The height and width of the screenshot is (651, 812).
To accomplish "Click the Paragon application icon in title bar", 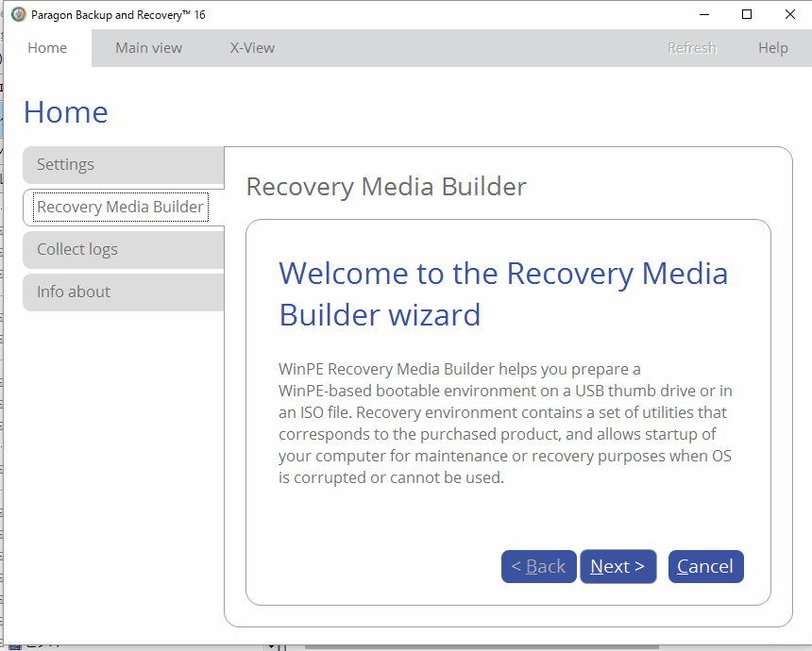I will click(x=19, y=14).
